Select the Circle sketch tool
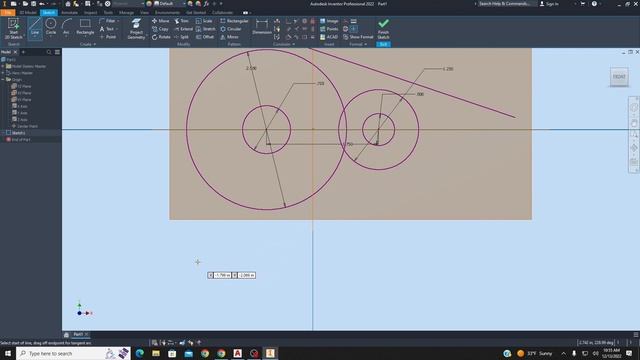The width and height of the screenshot is (640, 360). (x=51, y=27)
